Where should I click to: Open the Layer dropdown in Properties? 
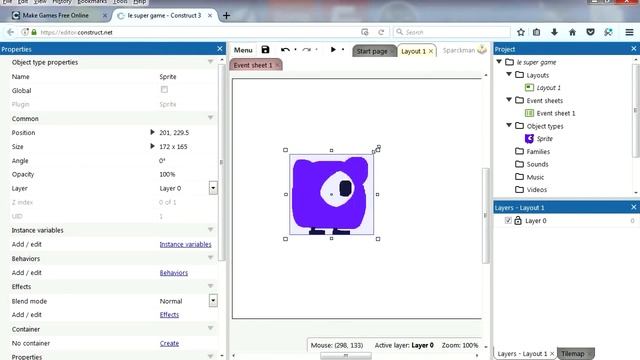coord(213,188)
